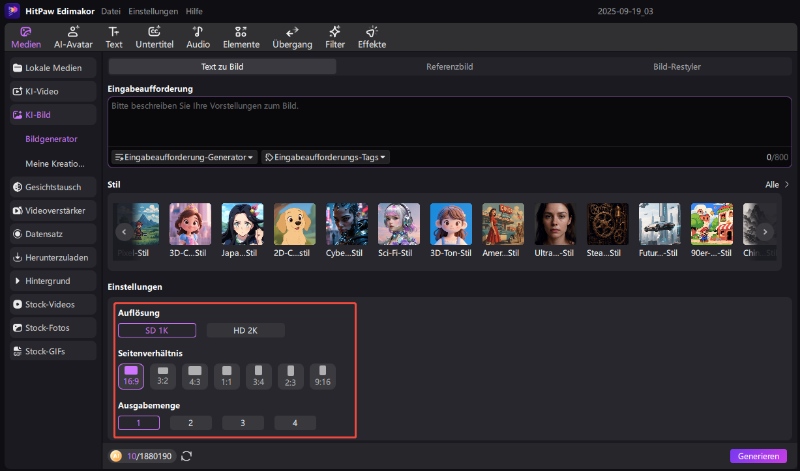Open the Effekte panel
The image size is (800, 471).
[372, 37]
